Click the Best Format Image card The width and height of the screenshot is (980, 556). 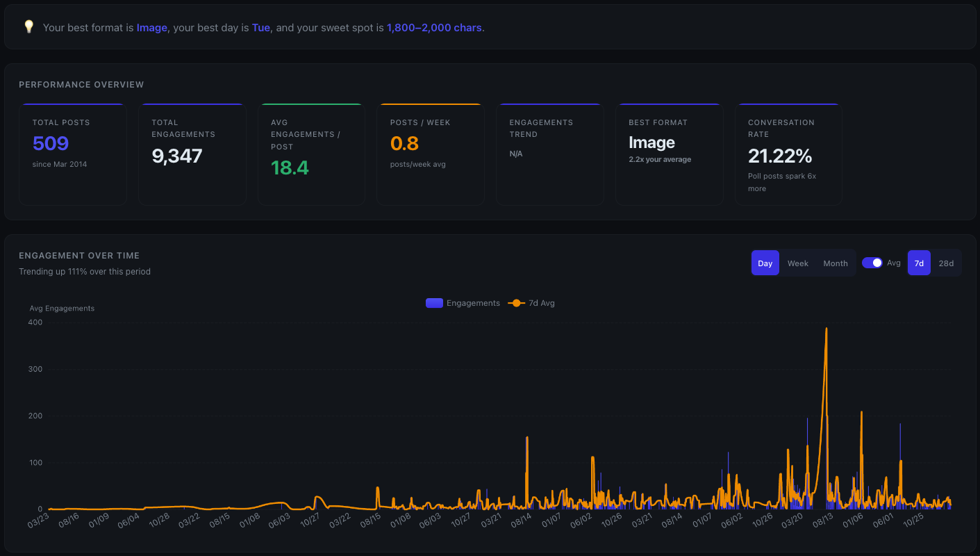coord(669,153)
